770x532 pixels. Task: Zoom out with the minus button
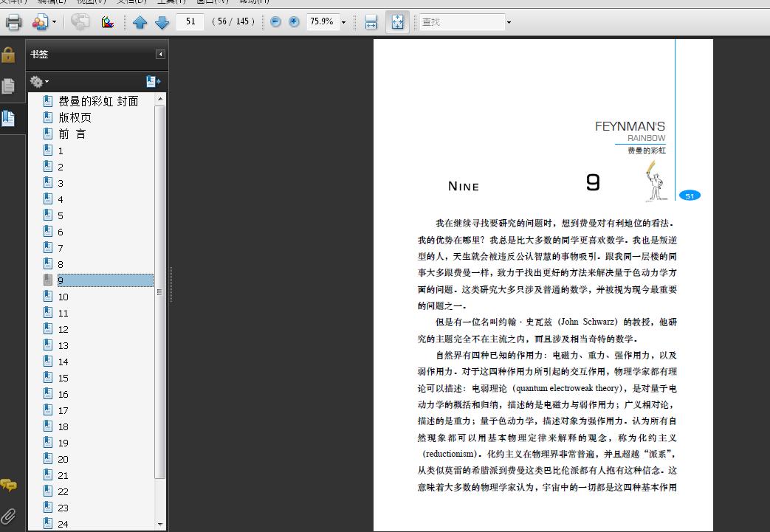click(x=276, y=21)
